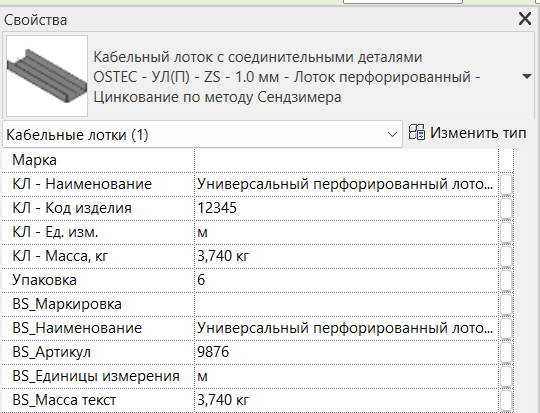This screenshot has width=540, height=413.
Task: Click the Изменить тип icon
Action: pyautogui.click(x=417, y=133)
